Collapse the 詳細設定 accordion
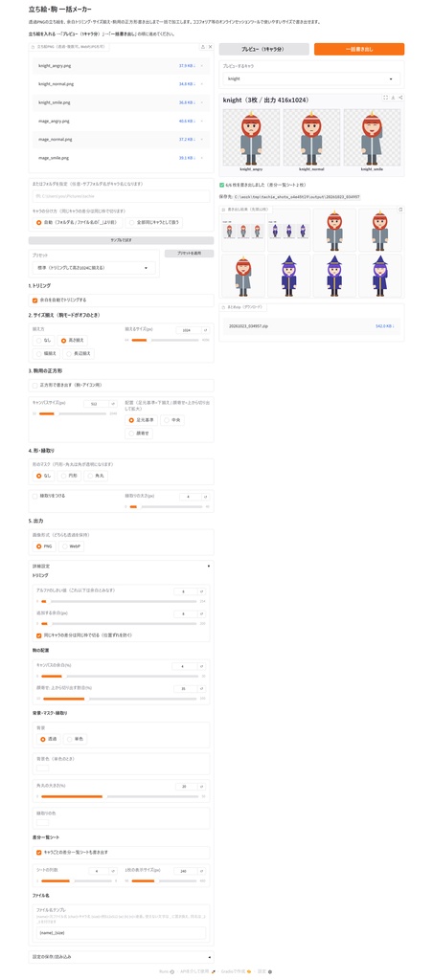The width and height of the screenshot is (433, 980). 122,565
